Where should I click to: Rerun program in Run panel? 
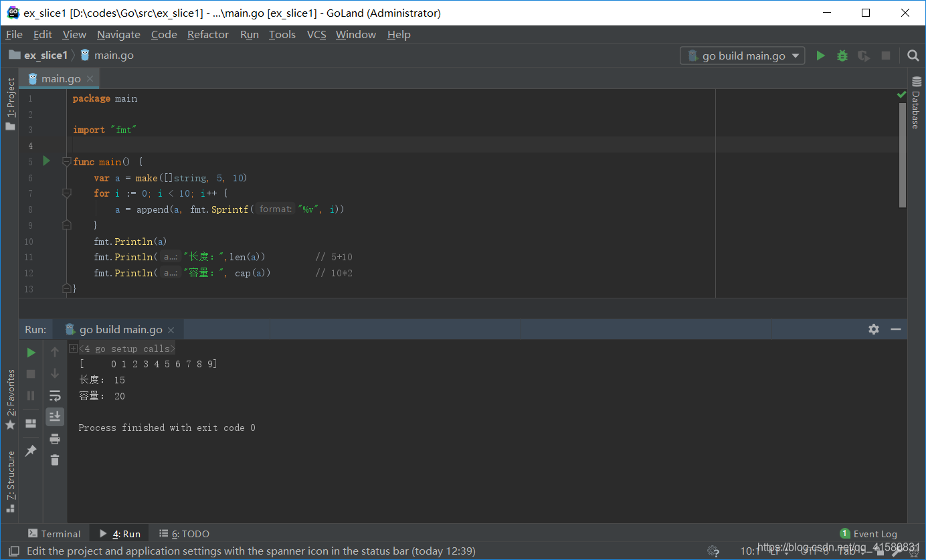pyautogui.click(x=31, y=353)
